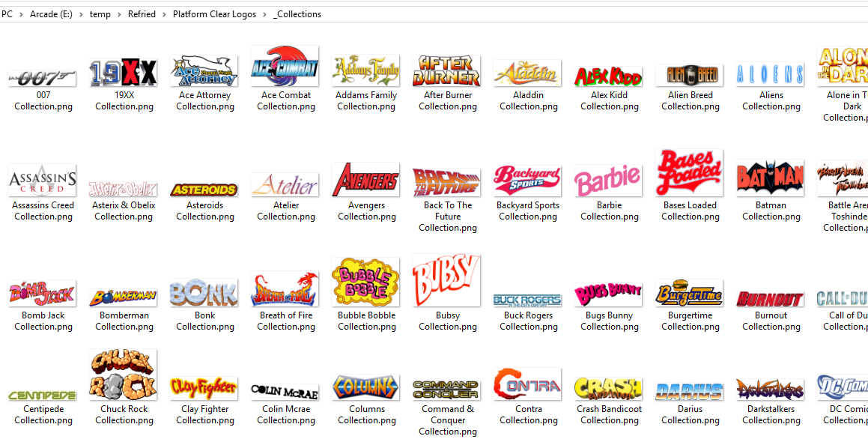Click the Aliens logo image
Screen dimensions: 868x442
pyautogui.click(x=769, y=73)
